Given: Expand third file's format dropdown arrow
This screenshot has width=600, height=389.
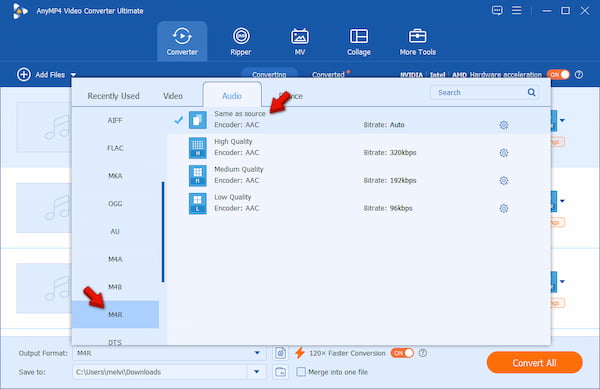Looking at the screenshot, I should coord(562,282).
